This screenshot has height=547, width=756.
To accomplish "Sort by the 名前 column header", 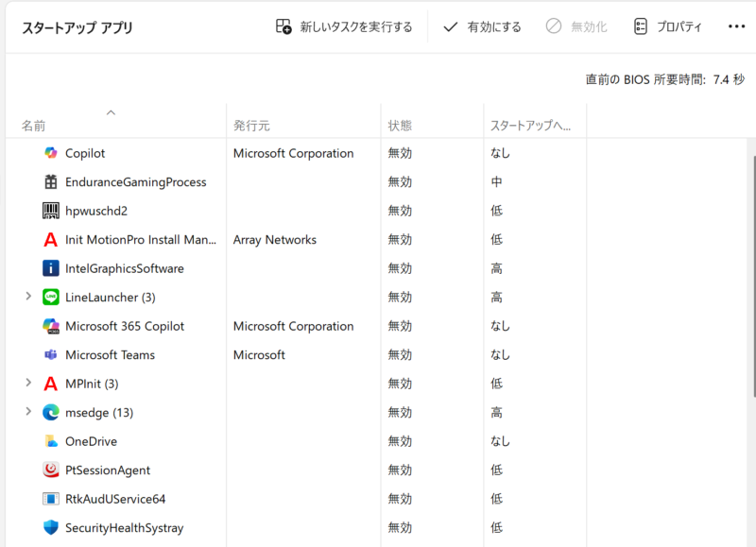I will (34, 126).
